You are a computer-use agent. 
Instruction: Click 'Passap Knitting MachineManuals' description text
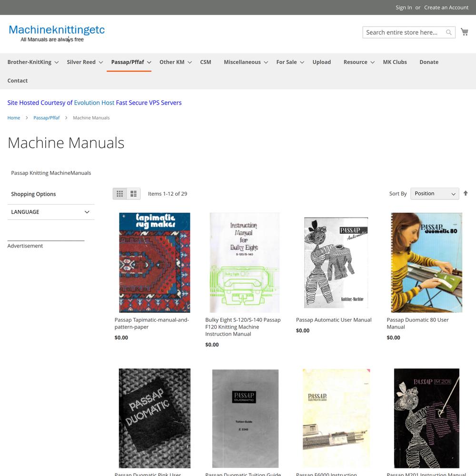[51, 173]
